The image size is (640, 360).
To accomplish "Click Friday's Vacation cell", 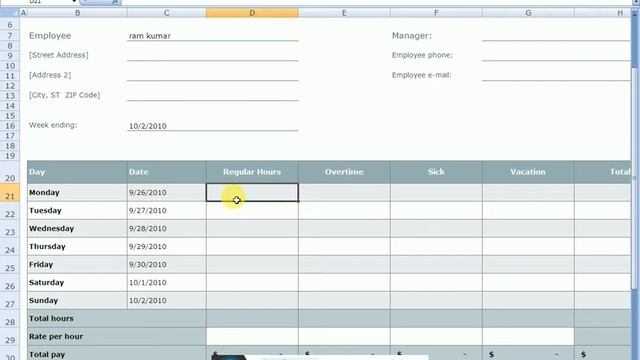I will tap(528, 264).
